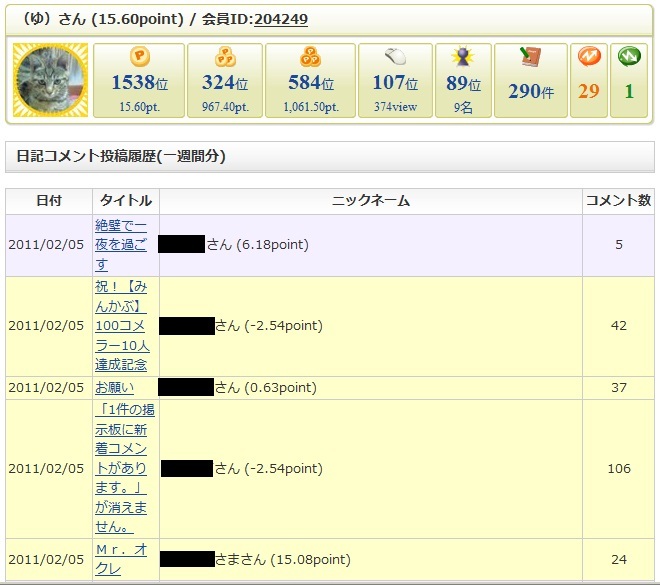Open the Ｍｒ．オクレ diary link
660x585 pixels.
point(122,559)
